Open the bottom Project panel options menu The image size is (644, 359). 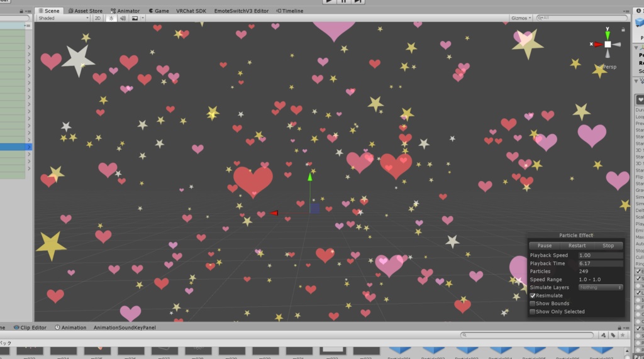626,328
